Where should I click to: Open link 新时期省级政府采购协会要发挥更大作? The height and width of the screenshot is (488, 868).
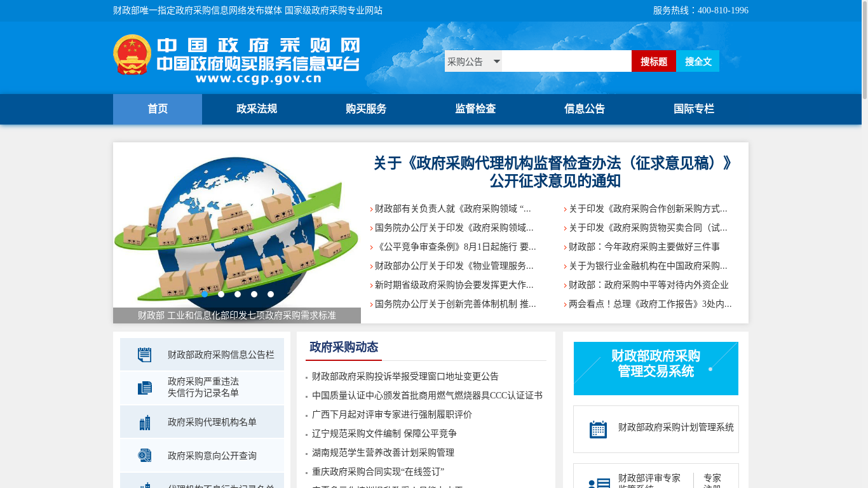[454, 285]
